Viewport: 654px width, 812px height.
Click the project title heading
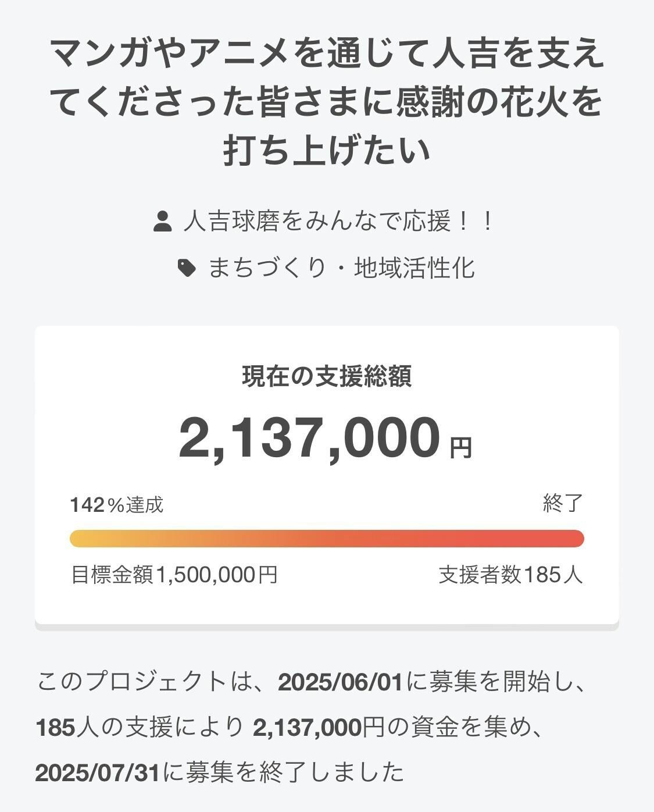pos(327,102)
